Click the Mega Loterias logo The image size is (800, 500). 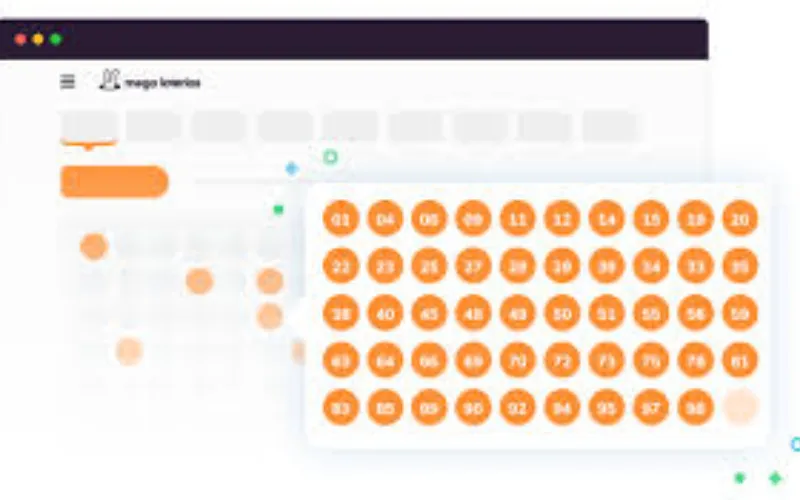point(150,81)
